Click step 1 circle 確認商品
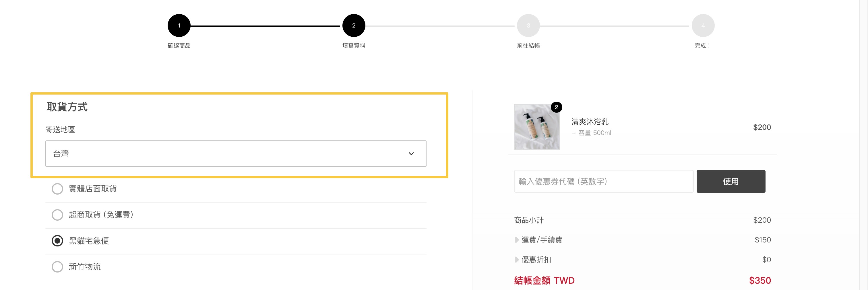 coord(179,26)
